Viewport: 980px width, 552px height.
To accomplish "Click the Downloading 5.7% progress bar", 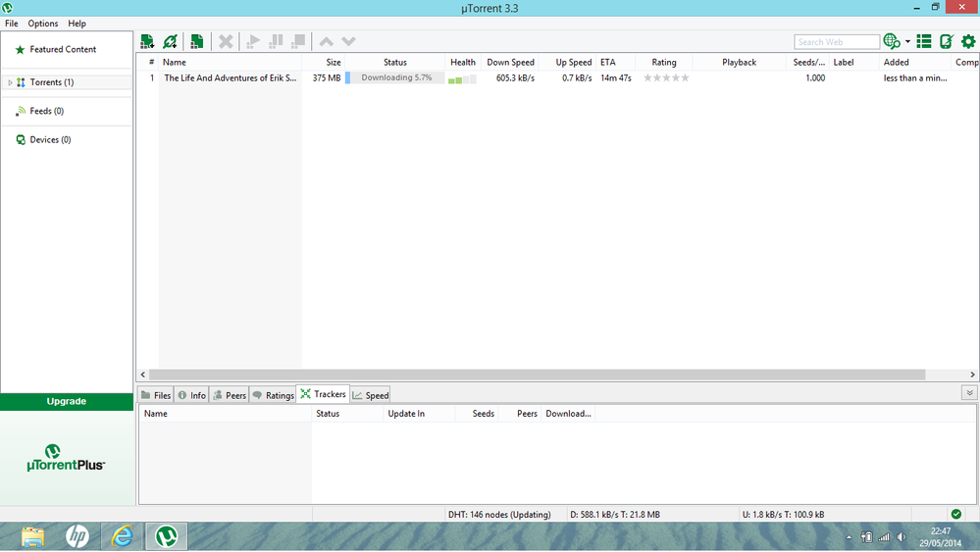I will point(395,78).
